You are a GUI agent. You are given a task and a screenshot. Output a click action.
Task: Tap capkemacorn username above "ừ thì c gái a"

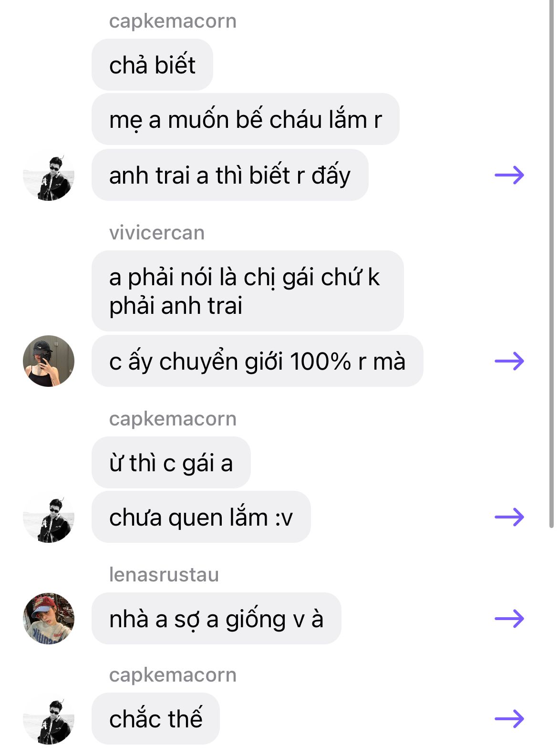(x=173, y=419)
